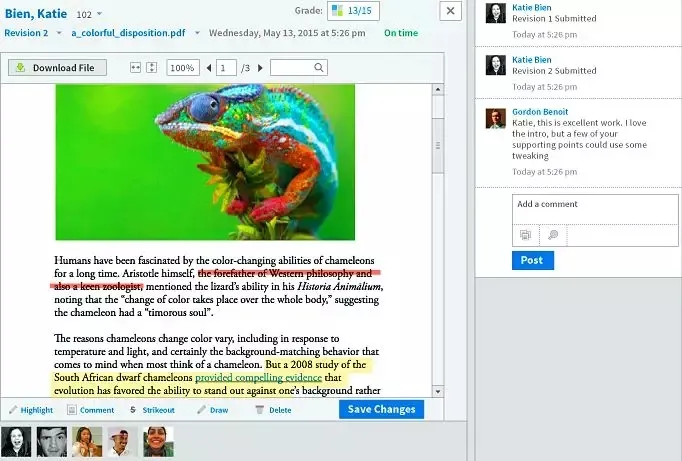Image resolution: width=682 pixels, height=461 pixels.
Task: Activate the Strikeout tool
Action: pyautogui.click(x=152, y=410)
